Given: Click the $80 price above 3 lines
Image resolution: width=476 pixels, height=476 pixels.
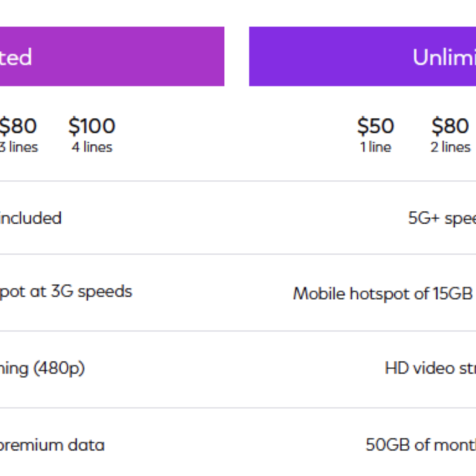Looking at the screenshot, I should [x=18, y=126].
